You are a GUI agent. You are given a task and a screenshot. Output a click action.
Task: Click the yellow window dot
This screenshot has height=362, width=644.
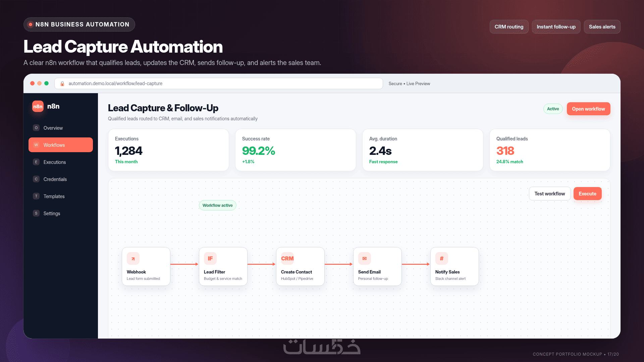coord(39,83)
